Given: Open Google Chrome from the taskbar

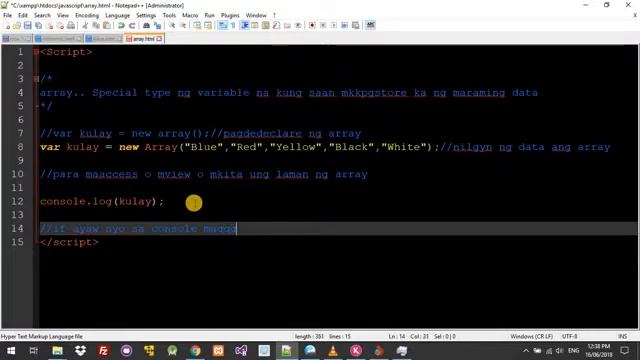Looking at the screenshot, I should 195,351.
